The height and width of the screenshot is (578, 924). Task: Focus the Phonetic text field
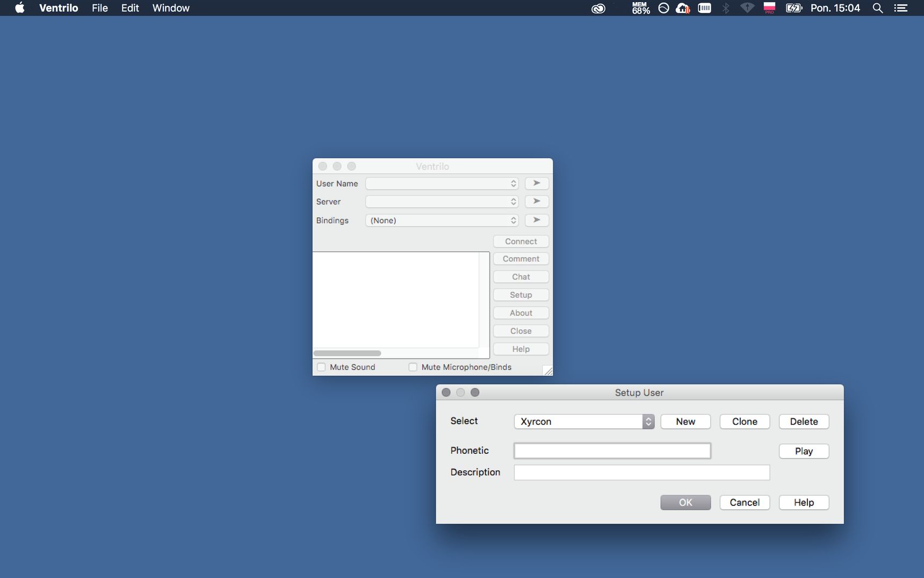click(612, 451)
